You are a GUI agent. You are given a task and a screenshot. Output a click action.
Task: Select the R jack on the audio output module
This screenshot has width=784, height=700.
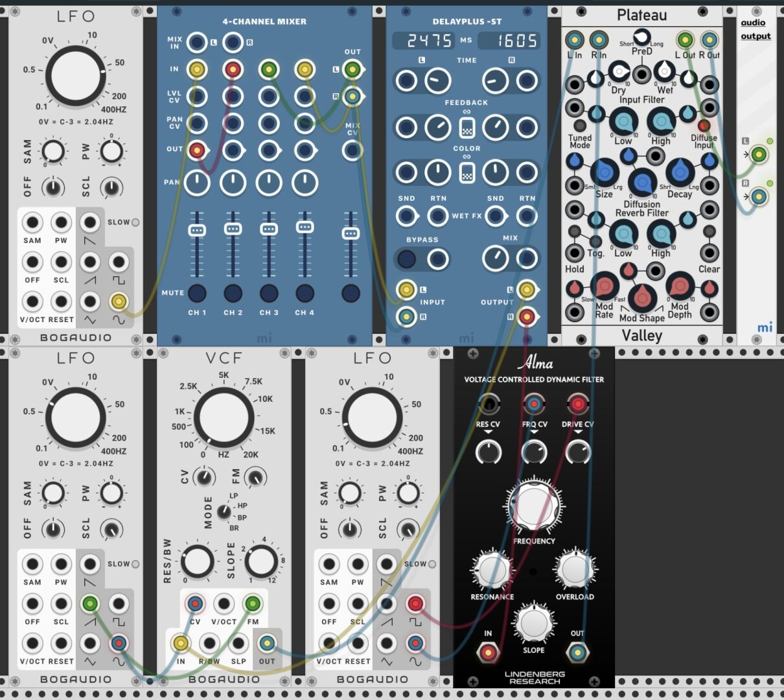(759, 196)
